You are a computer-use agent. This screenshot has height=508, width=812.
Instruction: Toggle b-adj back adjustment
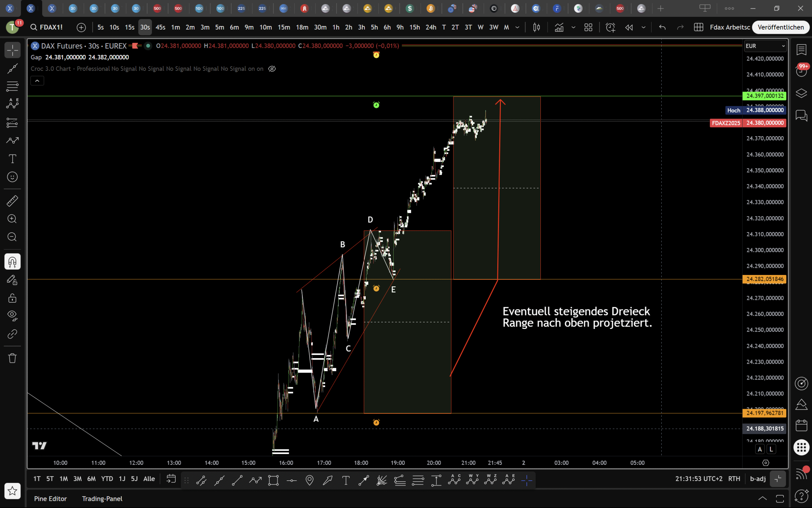tap(758, 478)
